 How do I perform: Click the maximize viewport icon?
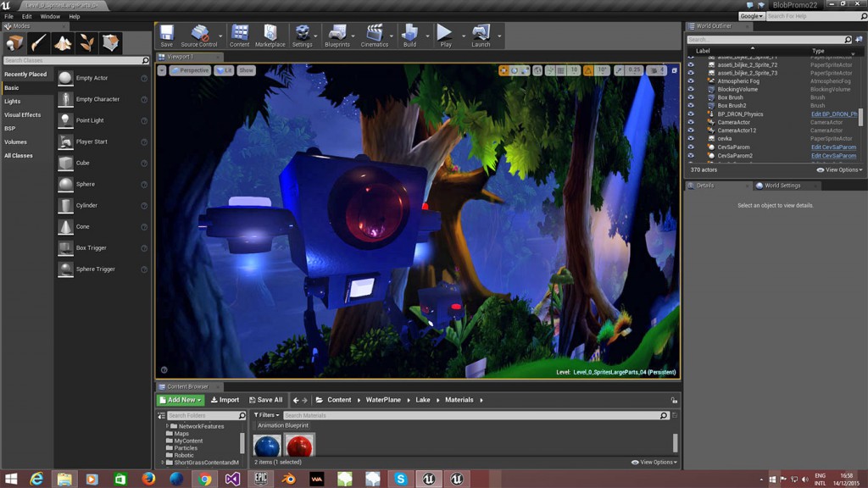click(674, 70)
